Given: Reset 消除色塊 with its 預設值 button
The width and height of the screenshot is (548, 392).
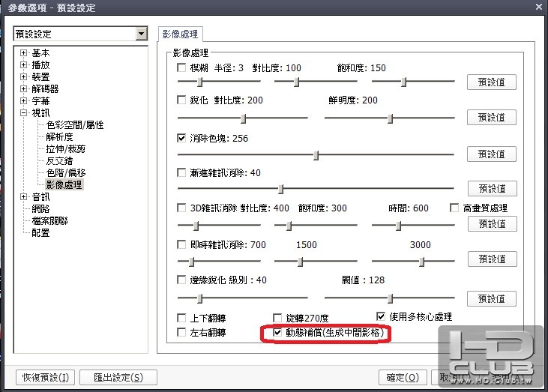Looking at the screenshot, I should click(492, 154).
